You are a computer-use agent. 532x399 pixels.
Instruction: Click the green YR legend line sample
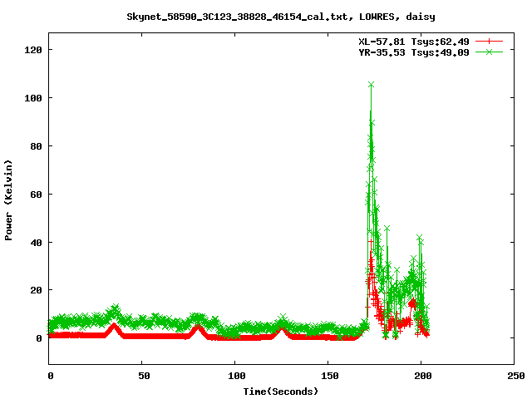(x=489, y=52)
